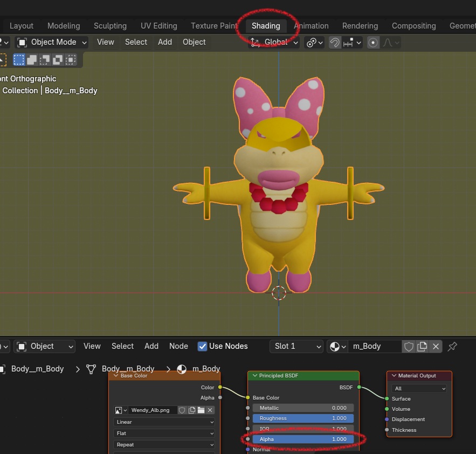
Task: Open image file with folder icon on Wendy_Alb.png
Action: [201, 410]
